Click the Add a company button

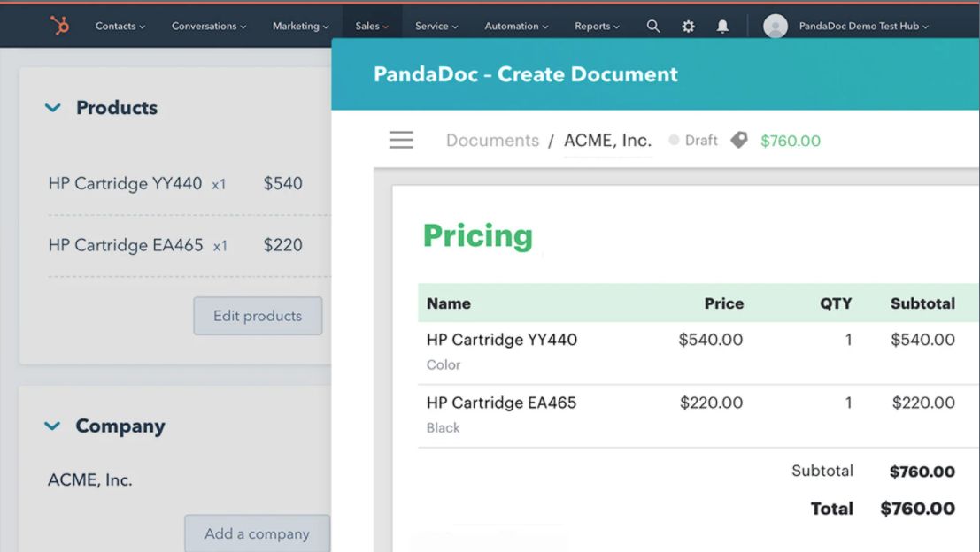click(257, 533)
